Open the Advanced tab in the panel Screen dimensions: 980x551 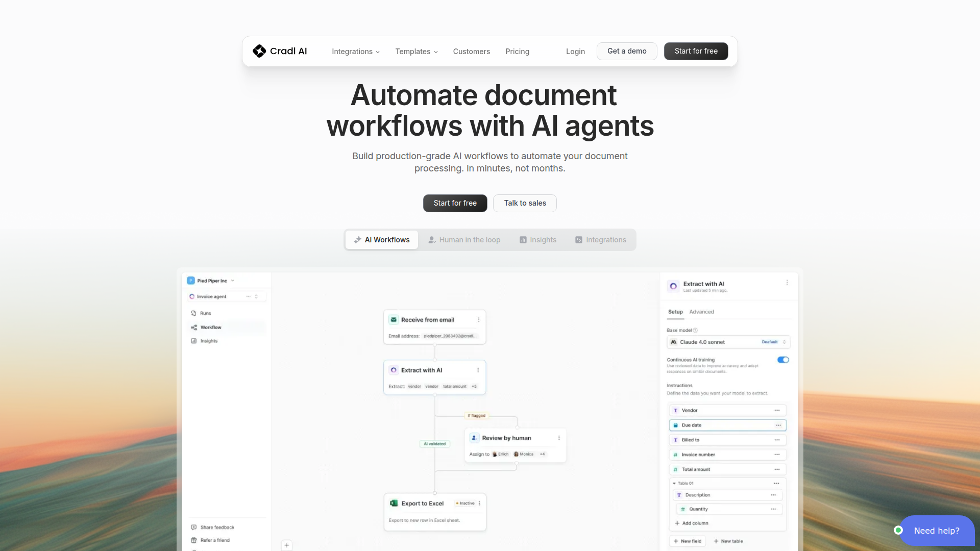click(701, 312)
